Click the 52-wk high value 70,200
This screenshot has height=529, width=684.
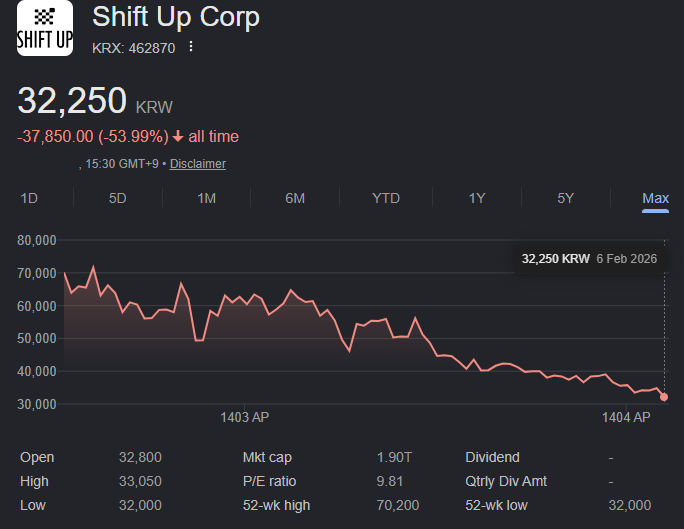[397, 505]
